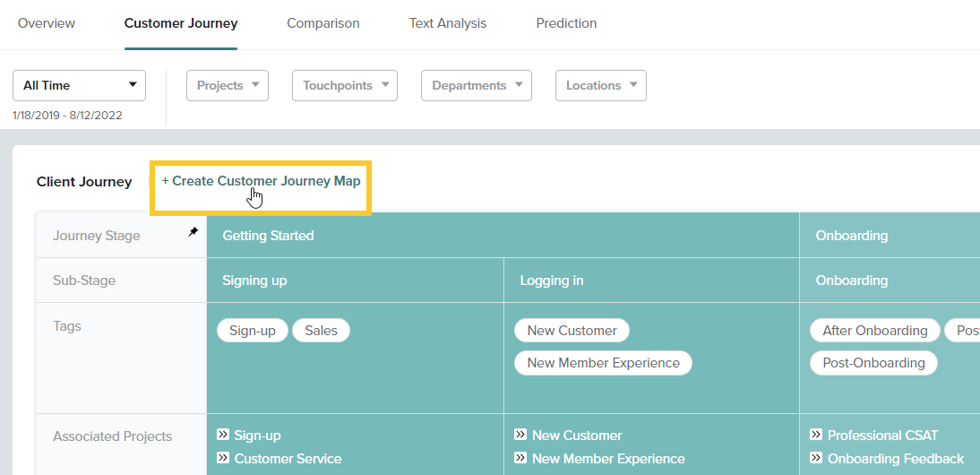Expand the Projects filter dropdown

pos(228,85)
